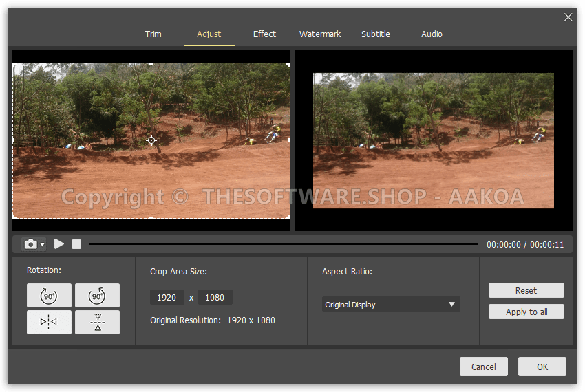585x392 pixels.
Task: Open the Audio tab
Action: [x=432, y=34]
